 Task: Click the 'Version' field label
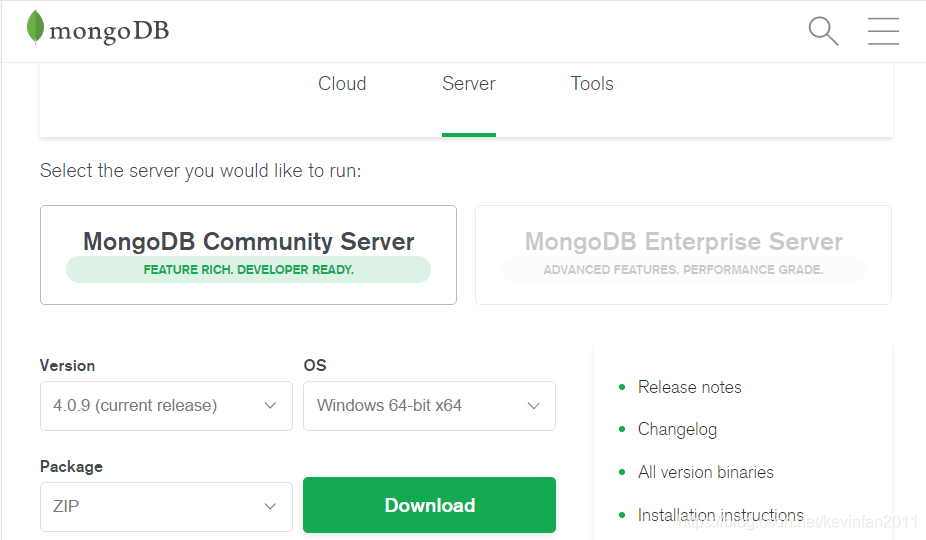[67, 366]
